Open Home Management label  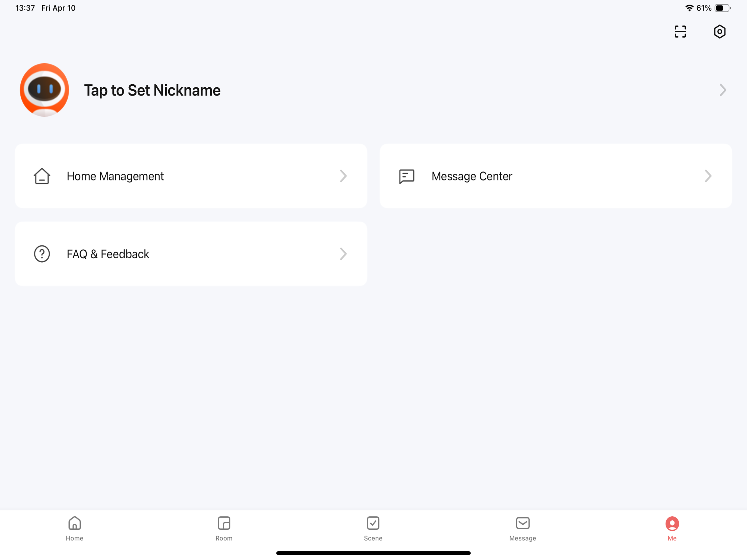pyautogui.click(x=115, y=176)
